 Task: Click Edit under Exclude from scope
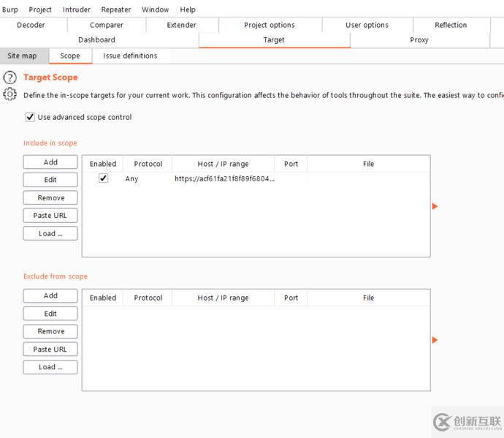point(50,314)
